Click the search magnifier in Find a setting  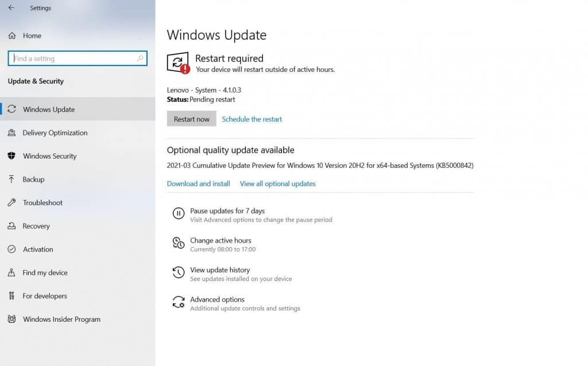coord(140,58)
